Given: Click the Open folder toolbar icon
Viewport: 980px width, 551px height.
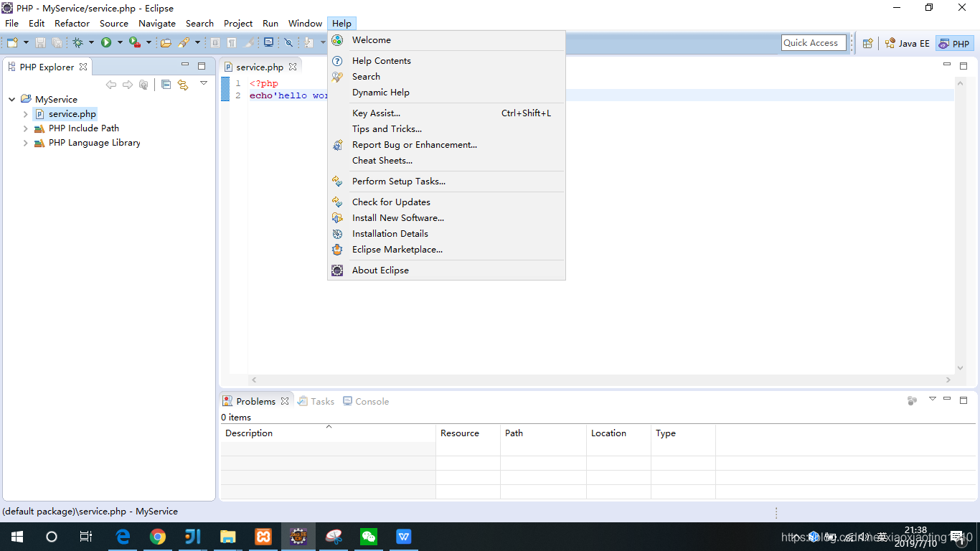Looking at the screenshot, I should 166,43.
